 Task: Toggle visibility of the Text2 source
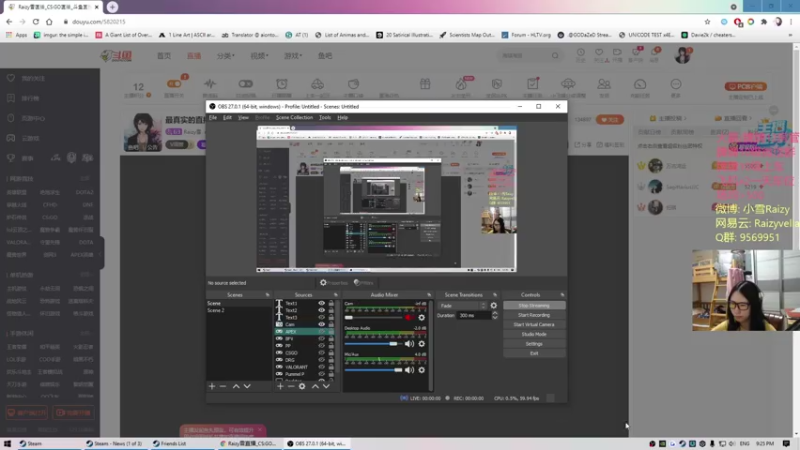coord(321,310)
